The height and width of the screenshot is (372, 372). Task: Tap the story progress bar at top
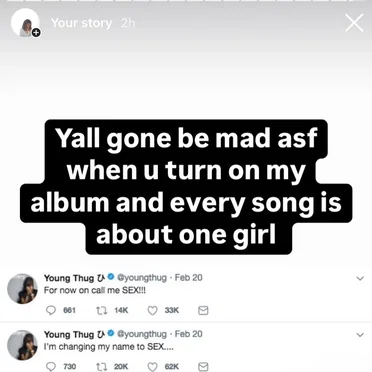(x=186, y=1)
